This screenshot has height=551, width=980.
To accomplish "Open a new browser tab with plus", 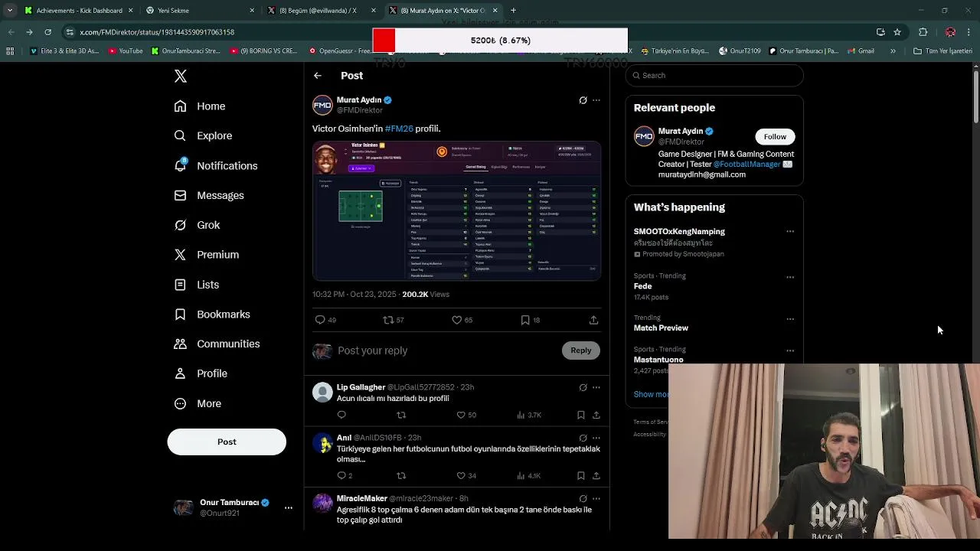I will pos(513,11).
